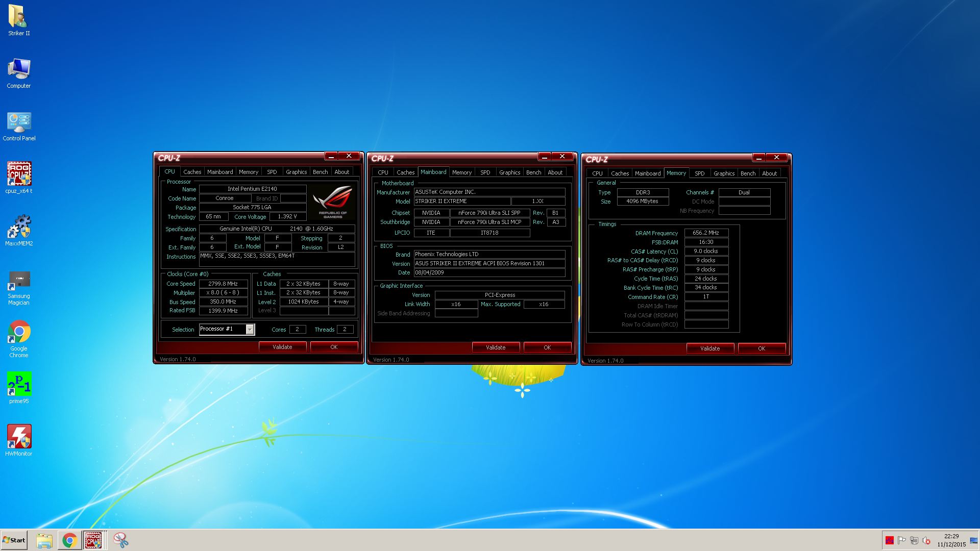Close the right CPU-Z Memory window

coord(776,158)
